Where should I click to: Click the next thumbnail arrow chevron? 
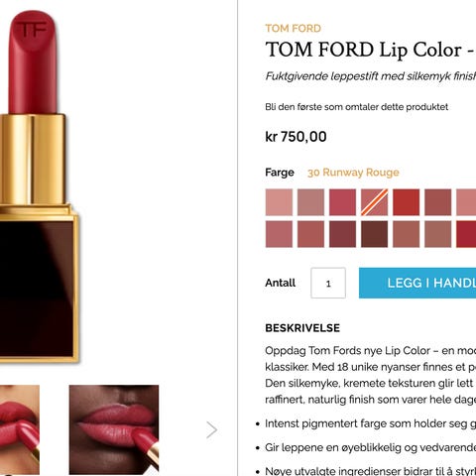pyautogui.click(x=211, y=429)
